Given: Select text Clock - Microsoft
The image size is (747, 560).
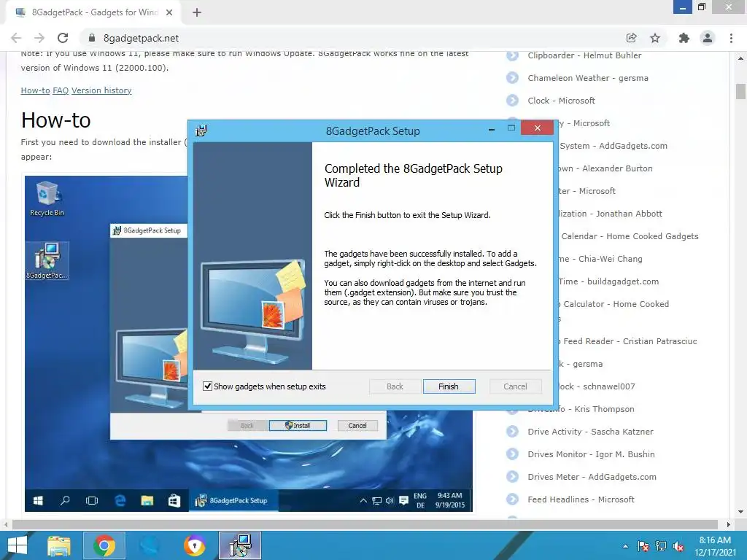Looking at the screenshot, I should [x=561, y=101].
